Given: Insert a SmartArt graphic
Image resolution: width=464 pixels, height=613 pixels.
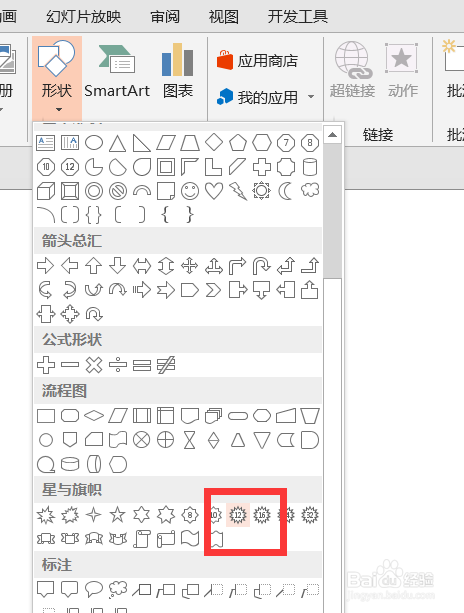Looking at the screenshot, I should pyautogui.click(x=117, y=71).
